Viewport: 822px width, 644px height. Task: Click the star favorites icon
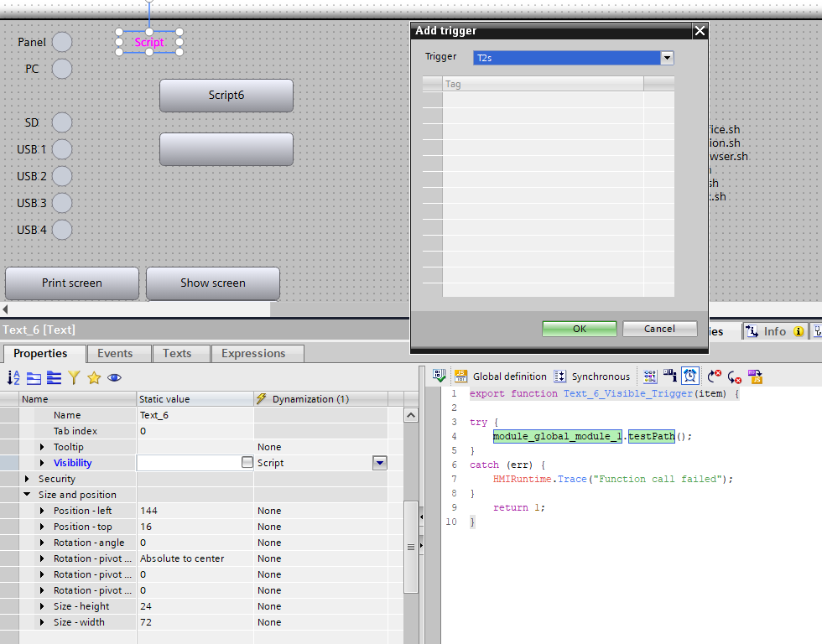(94, 377)
